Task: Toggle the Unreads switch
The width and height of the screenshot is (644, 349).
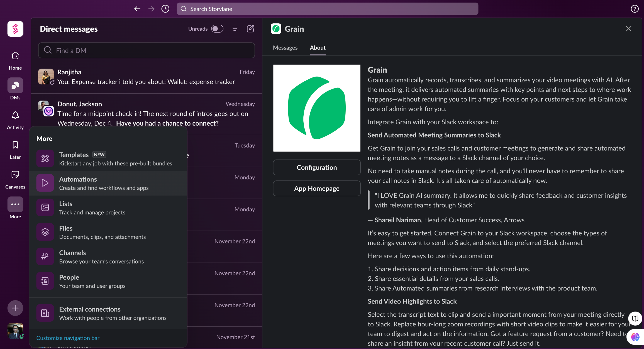Action: [x=217, y=29]
